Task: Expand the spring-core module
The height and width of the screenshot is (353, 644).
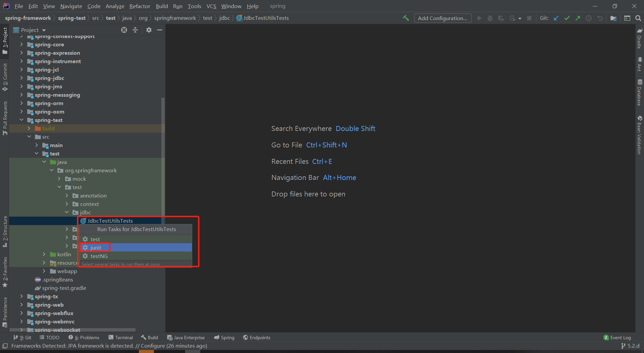Action: [21, 44]
